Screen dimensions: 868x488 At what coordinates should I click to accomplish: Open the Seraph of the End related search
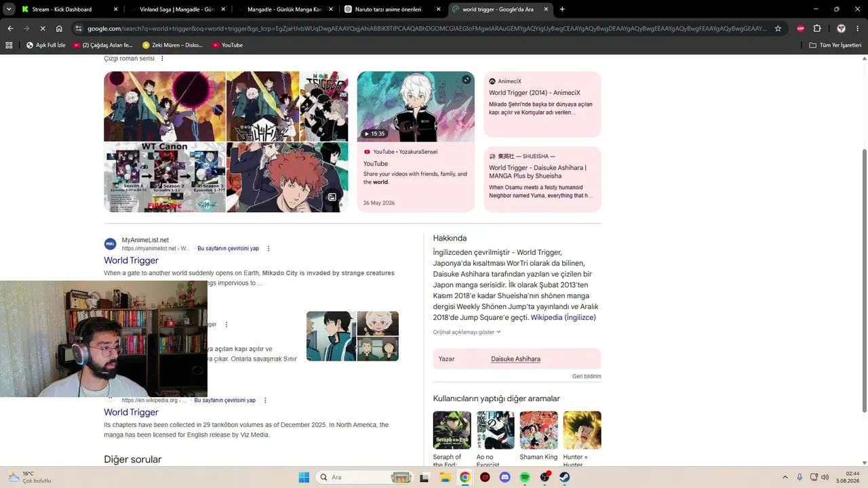(x=452, y=439)
